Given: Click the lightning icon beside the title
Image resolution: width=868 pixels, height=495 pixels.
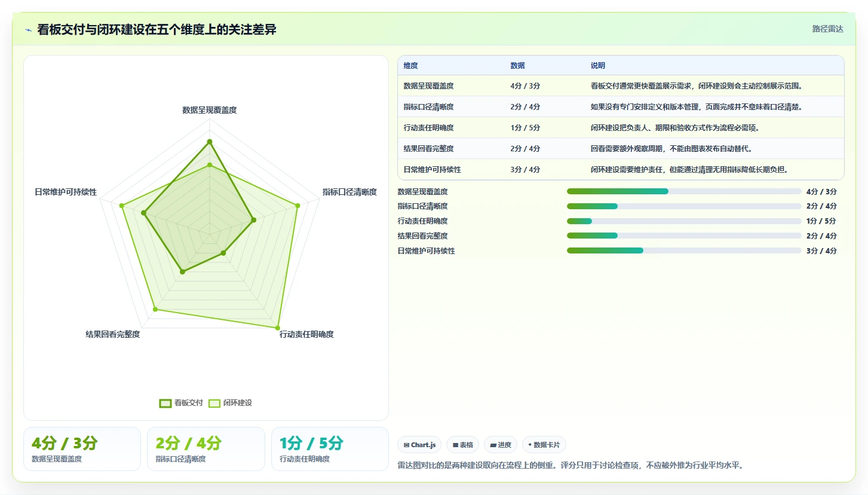Looking at the screenshot, I should [x=29, y=30].
